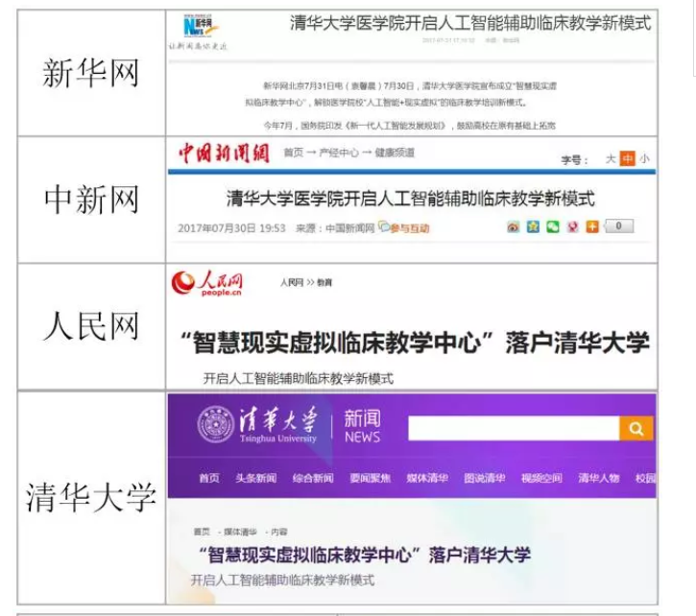Open 综合新闻 nav item

[313, 478]
